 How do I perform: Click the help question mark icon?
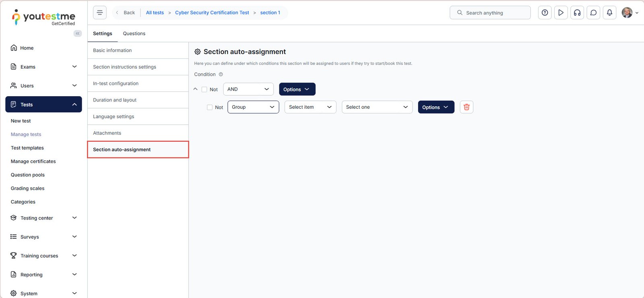click(545, 12)
